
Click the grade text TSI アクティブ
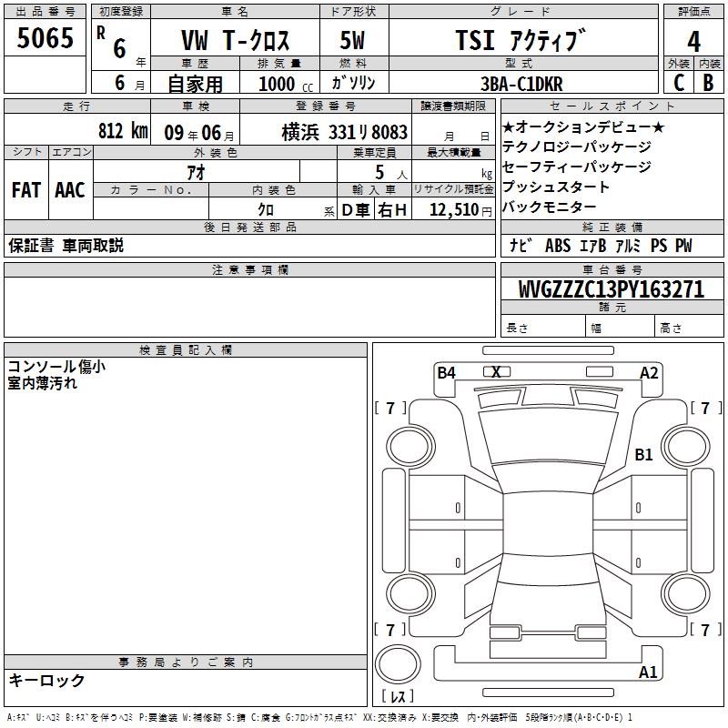520,41
